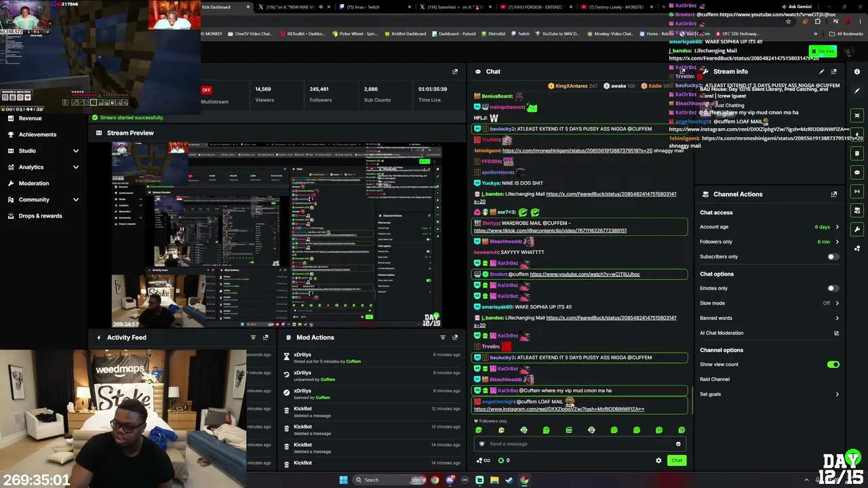Toggle the Multistream OFF switch
This screenshot has height=488, width=868.
tap(206, 89)
